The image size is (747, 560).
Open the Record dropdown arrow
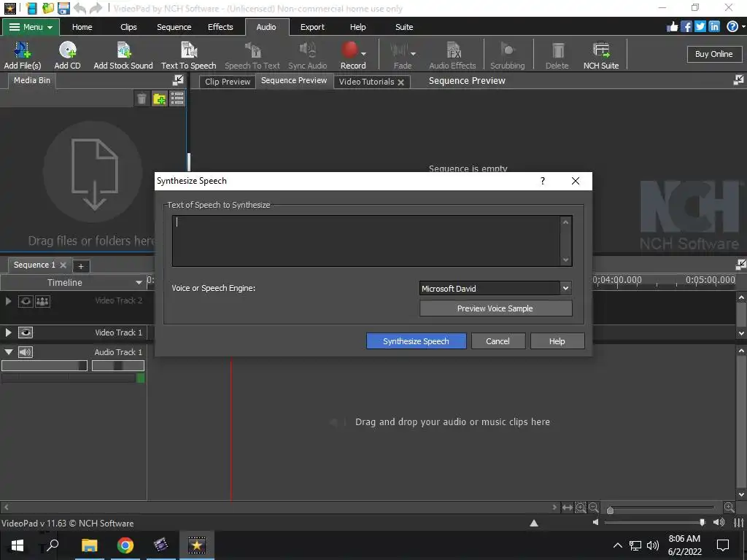coord(364,53)
